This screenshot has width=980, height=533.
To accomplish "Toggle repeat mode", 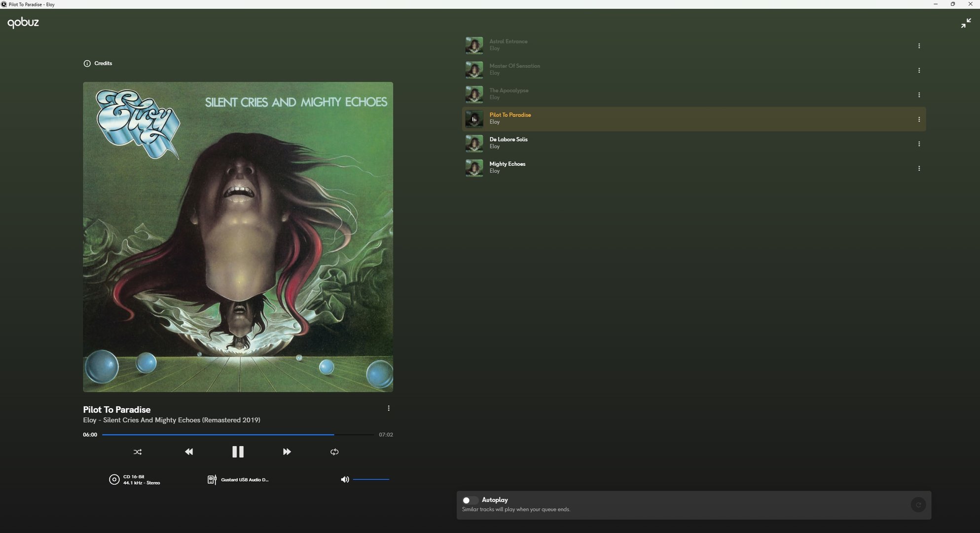I will [334, 452].
